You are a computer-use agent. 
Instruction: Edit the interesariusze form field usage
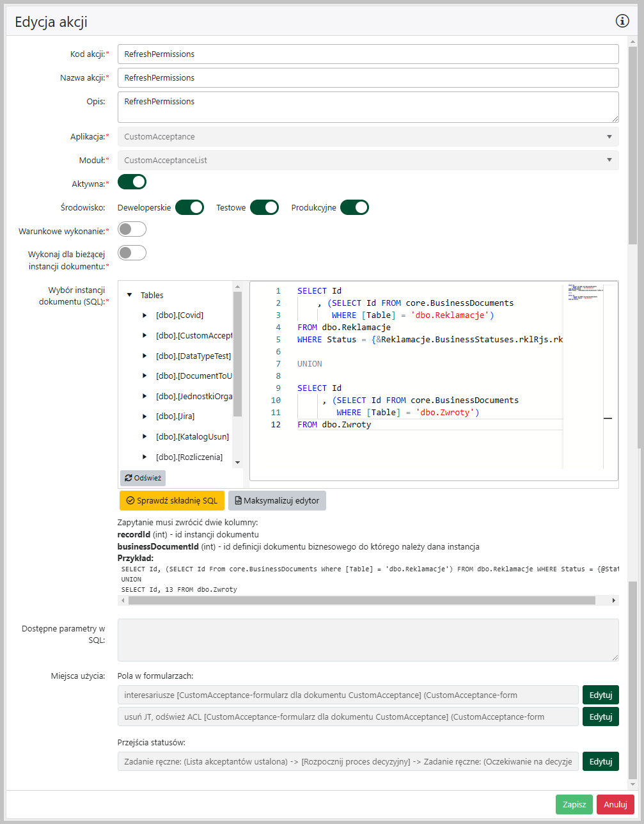pyautogui.click(x=600, y=695)
